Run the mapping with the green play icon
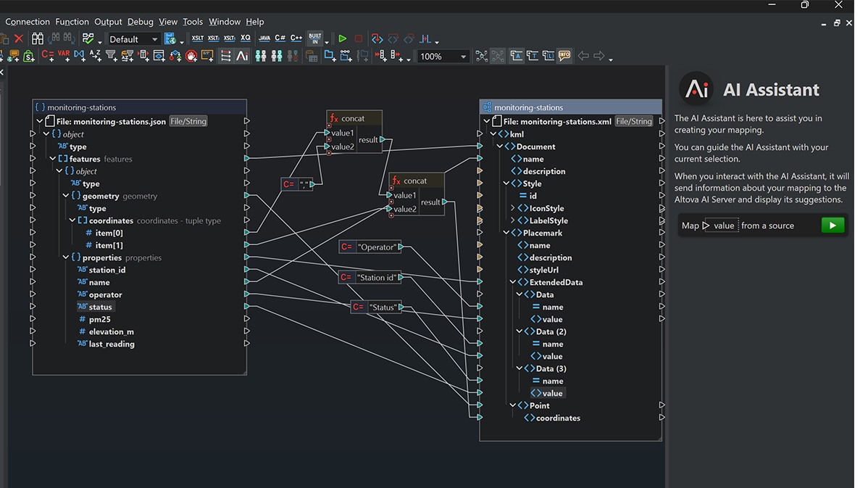Screen dimensions: 868x488 [342, 38]
